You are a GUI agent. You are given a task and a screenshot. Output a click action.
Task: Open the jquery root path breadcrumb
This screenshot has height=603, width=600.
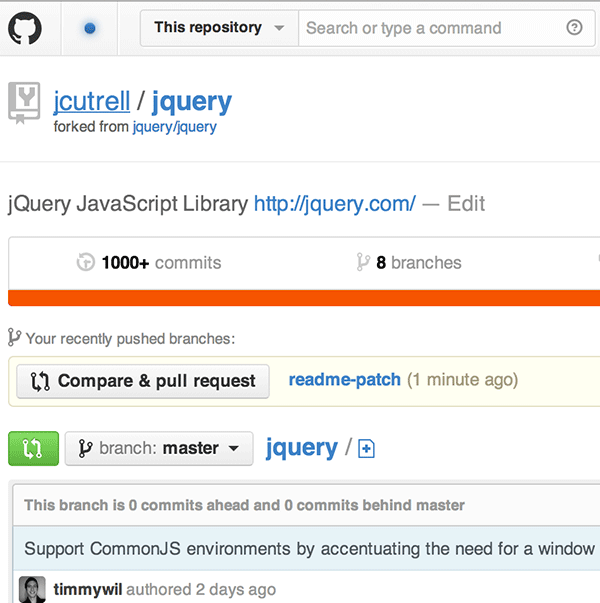pyautogui.click(x=302, y=448)
